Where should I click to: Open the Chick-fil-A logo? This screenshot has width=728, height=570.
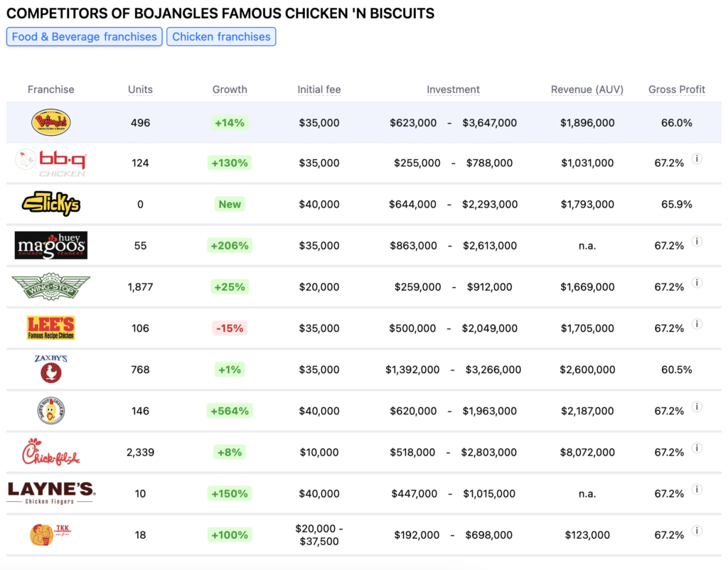(50, 451)
